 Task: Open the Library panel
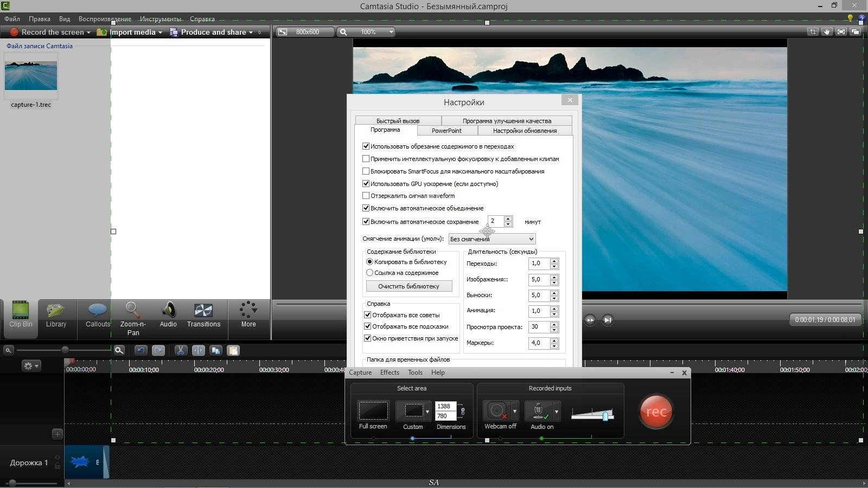(x=56, y=314)
